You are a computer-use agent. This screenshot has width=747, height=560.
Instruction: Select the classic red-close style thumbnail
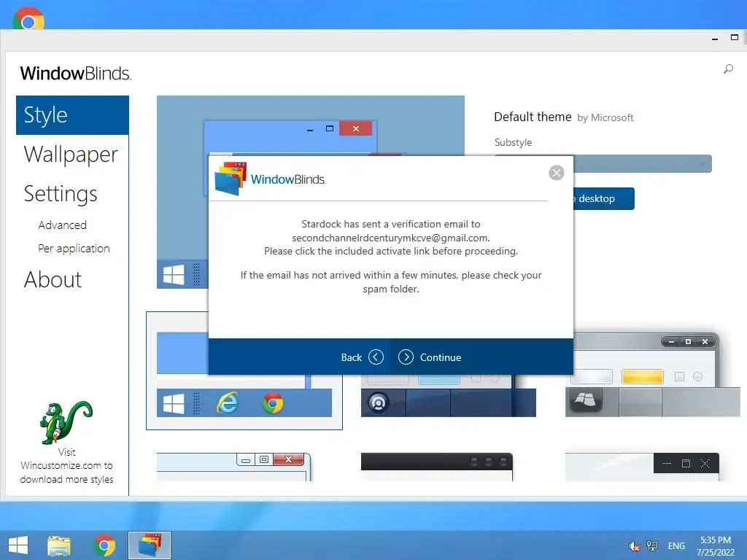coord(234,467)
